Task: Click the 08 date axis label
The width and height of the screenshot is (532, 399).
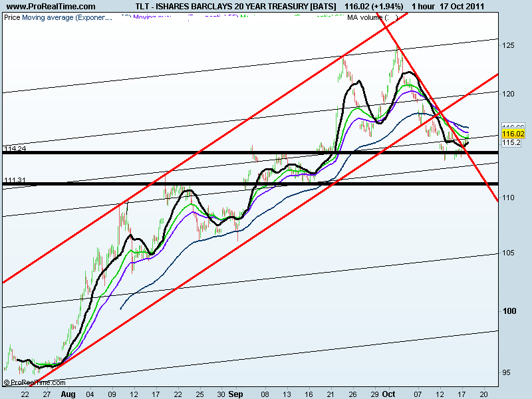Action: click(x=265, y=394)
